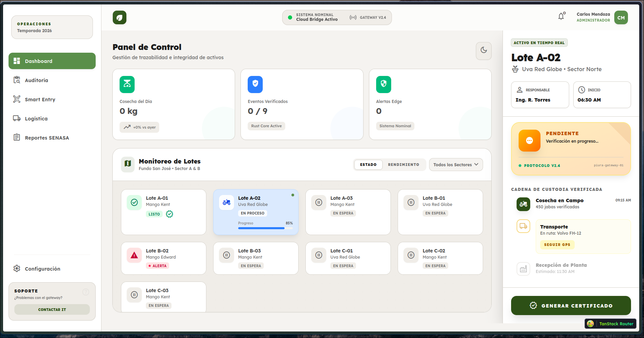644x338 pixels.
Task: Click the Cosecha del Día green icon
Action: click(x=127, y=84)
